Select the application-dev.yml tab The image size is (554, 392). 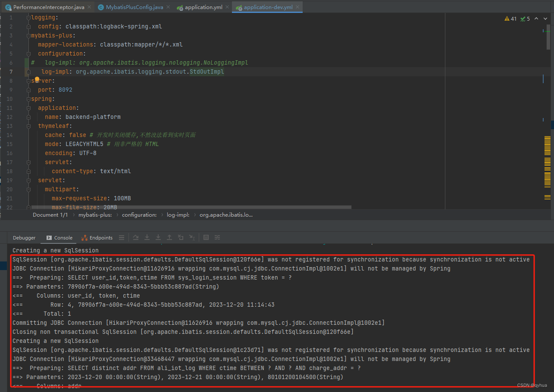pyautogui.click(x=268, y=7)
